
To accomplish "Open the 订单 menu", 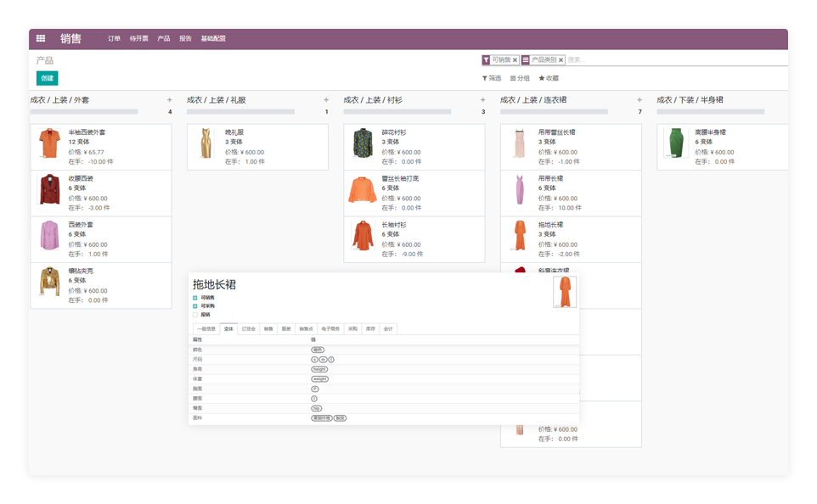I will click(x=114, y=39).
